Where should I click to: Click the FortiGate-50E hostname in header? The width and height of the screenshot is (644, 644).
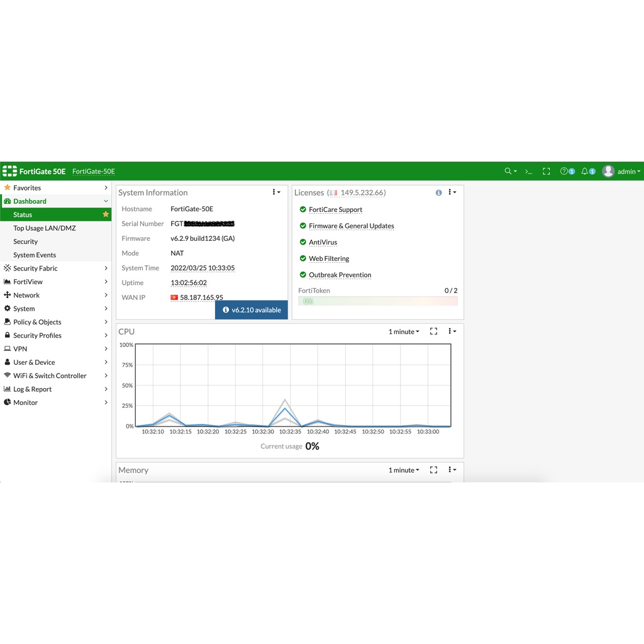click(94, 171)
